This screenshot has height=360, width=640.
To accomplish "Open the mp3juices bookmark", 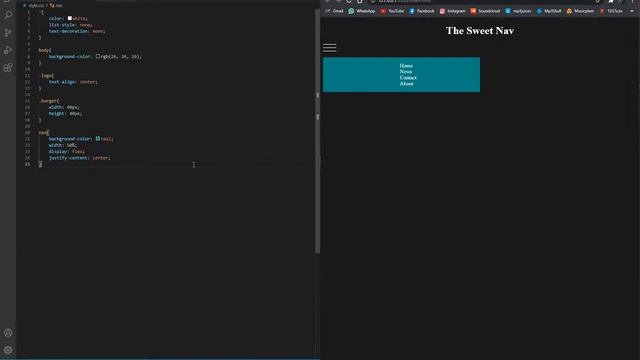I will (518, 11).
